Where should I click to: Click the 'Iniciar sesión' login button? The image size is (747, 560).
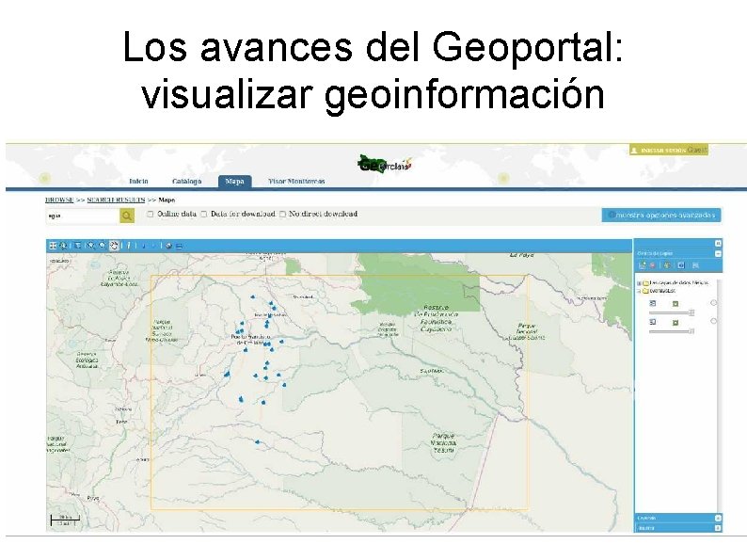pyautogui.click(x=668, y=150)
